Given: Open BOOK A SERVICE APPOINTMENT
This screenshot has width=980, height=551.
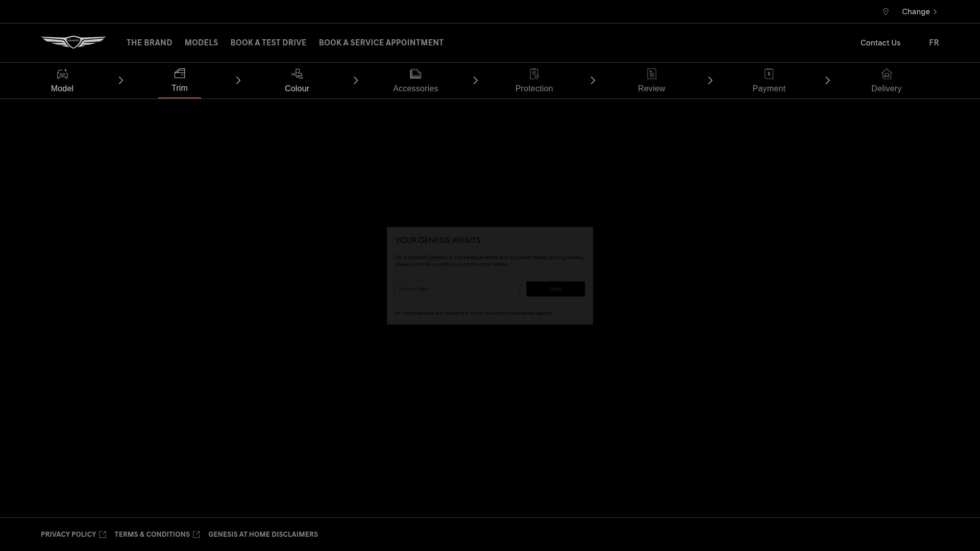Looking at the screenshot, I should point(381,43).
